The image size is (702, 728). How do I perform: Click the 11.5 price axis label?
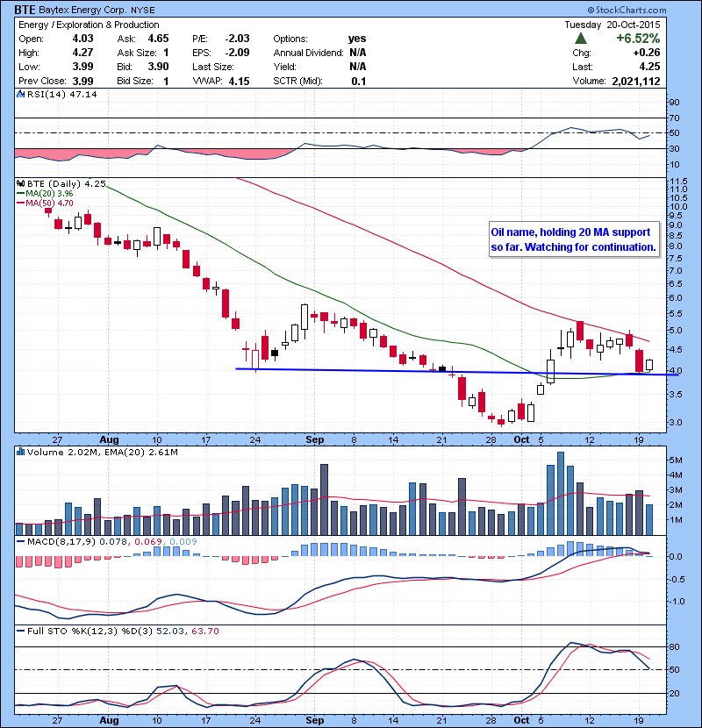[x=678, y=181]
